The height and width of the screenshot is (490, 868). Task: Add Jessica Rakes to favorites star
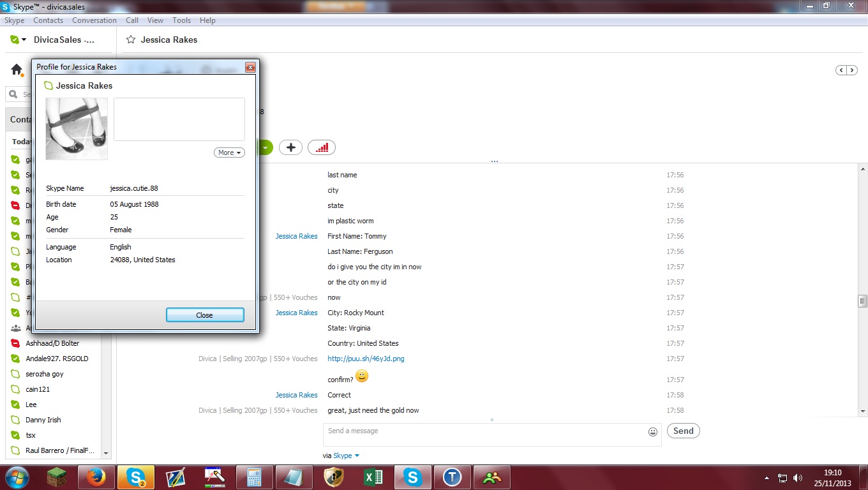(x=131, y=40)
